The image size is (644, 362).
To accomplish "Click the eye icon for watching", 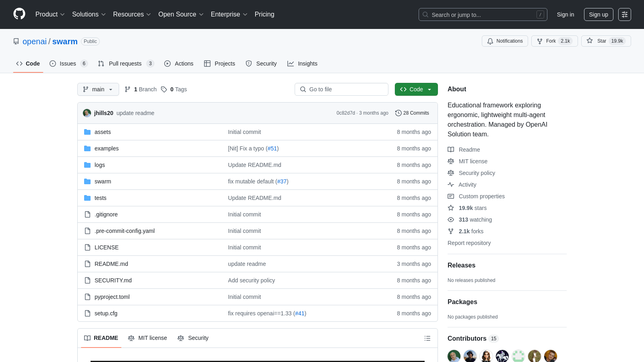I will (451, 220).
